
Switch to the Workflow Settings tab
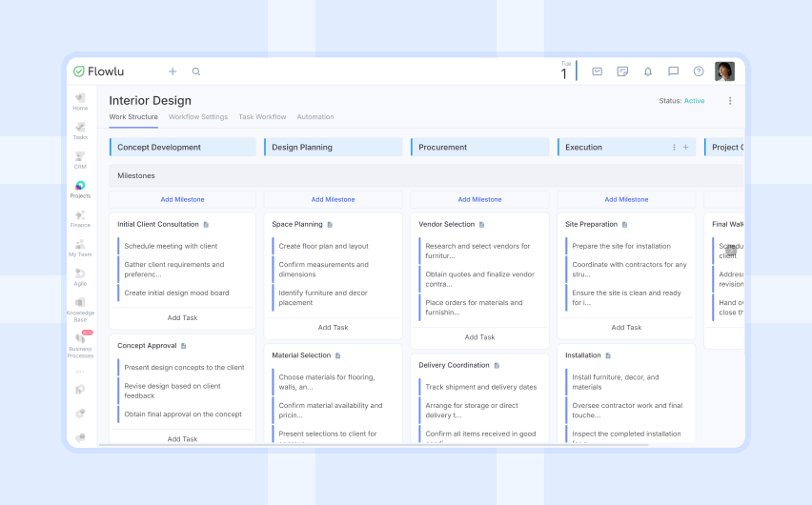(198, 117)
